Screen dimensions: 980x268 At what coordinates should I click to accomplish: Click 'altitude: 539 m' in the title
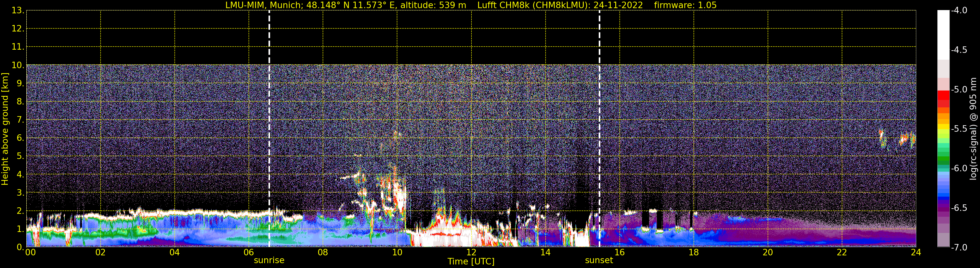pyautogui.click(x=433, y=5)
